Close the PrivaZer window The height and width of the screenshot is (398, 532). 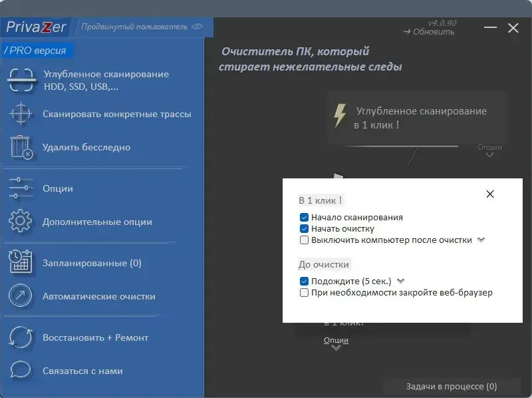click(x=513, y=27)
